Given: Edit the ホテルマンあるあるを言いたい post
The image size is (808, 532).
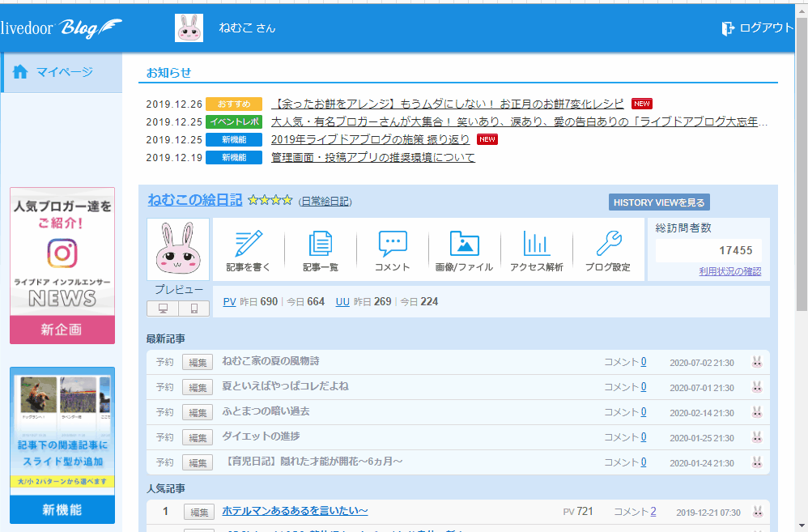Looking at the screenshot, I should [199, 512].
